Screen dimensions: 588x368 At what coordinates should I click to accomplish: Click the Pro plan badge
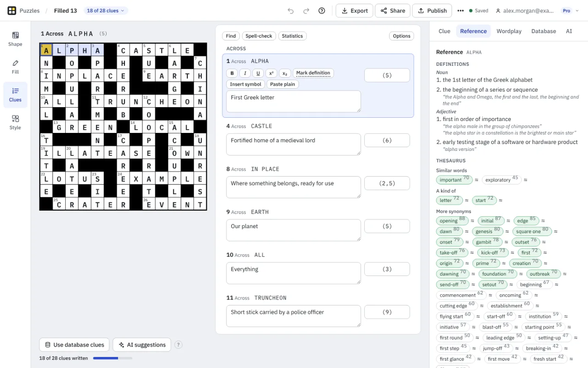pos(566,11)
